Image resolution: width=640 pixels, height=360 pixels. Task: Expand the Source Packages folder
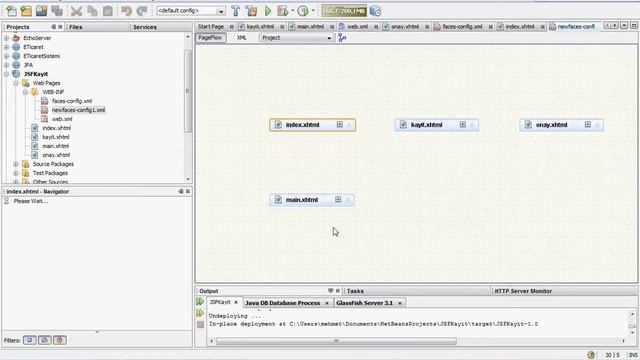point(16,164)
